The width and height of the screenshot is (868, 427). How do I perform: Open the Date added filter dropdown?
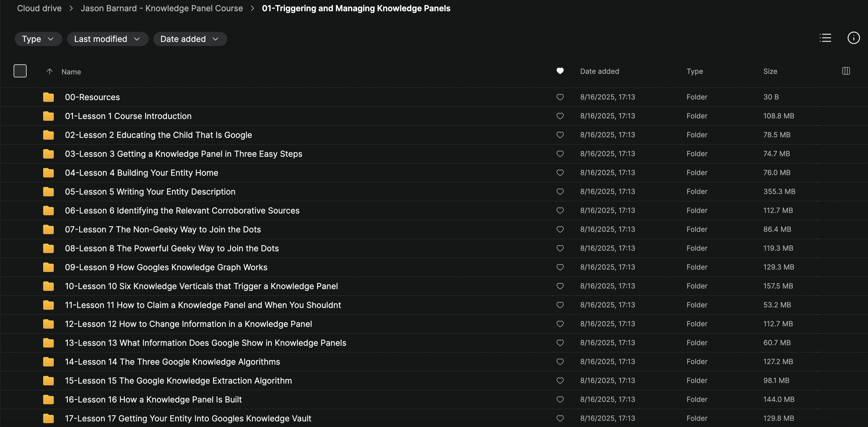point(190,39)
